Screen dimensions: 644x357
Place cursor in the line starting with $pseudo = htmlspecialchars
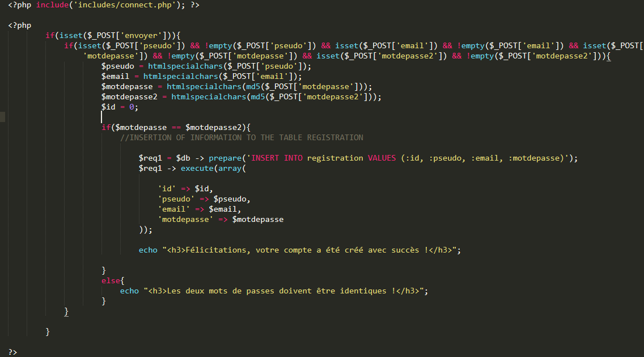tap(206, 66)
